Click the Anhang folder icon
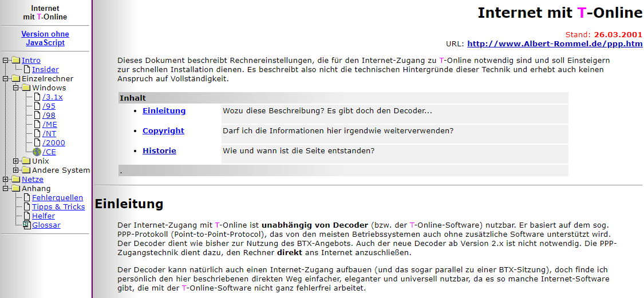The image size is (644, 298). tap(15, 189)
